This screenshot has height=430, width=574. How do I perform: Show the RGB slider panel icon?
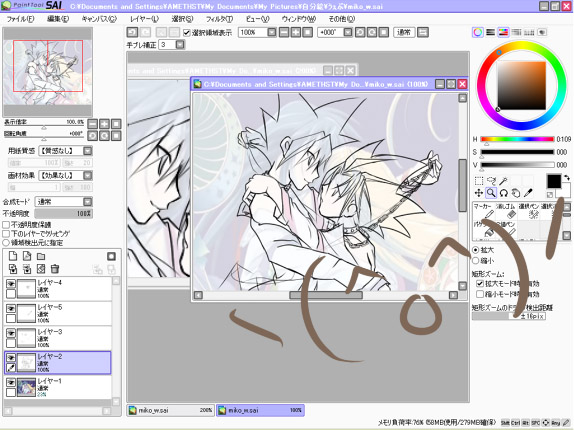tap(491, 32)
